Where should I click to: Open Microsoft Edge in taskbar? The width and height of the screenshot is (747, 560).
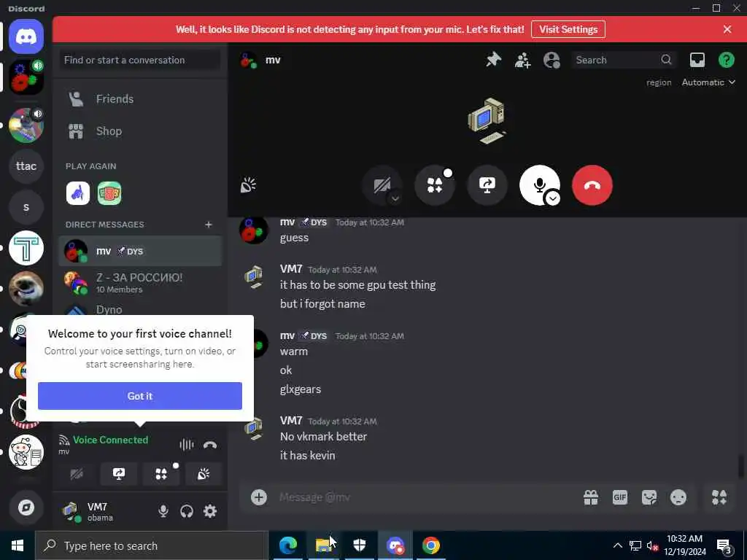[287, 545]
